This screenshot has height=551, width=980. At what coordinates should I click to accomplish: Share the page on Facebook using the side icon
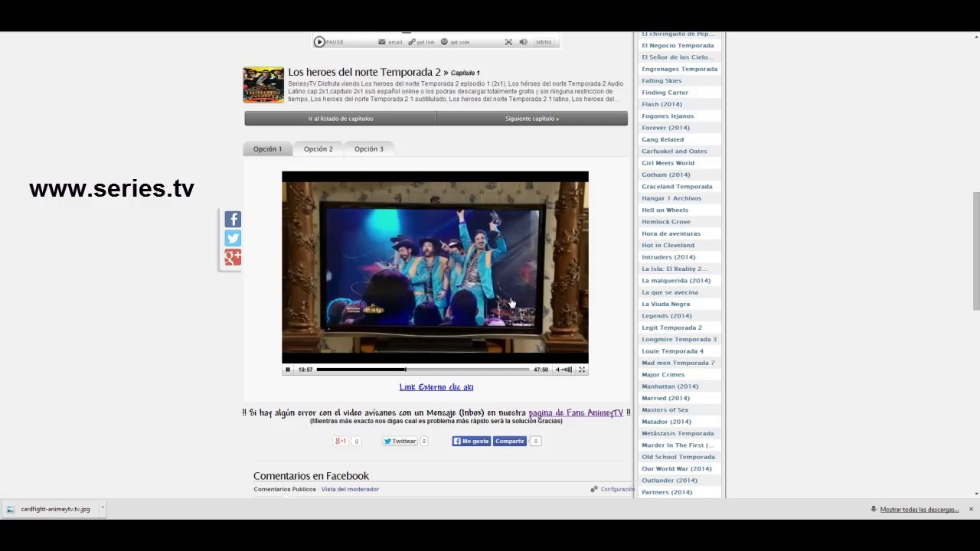pyautogui.click(x=233, y=220)
